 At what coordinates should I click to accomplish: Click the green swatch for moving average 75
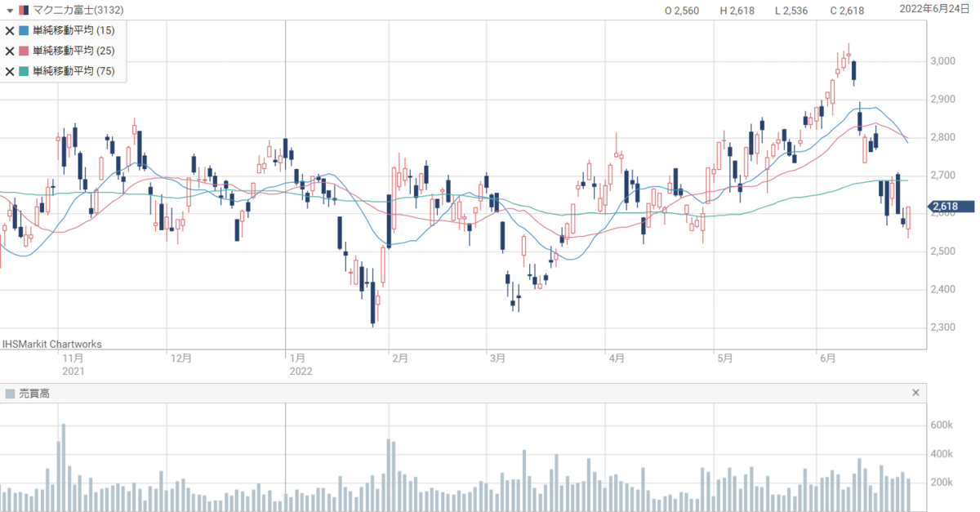coord(24,71)
